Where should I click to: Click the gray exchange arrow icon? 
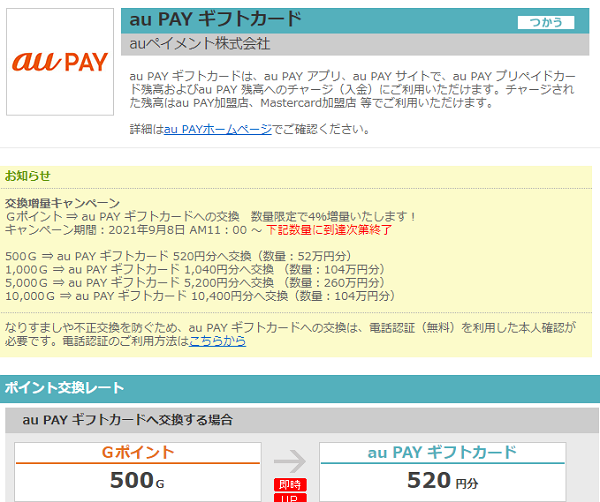290,461
